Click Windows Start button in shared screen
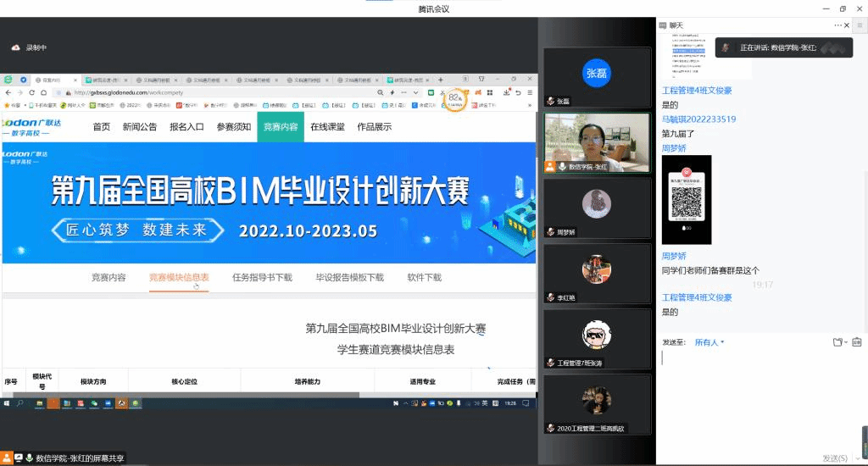The height and width of the screenshot is (466, 868). click(7, 404)
